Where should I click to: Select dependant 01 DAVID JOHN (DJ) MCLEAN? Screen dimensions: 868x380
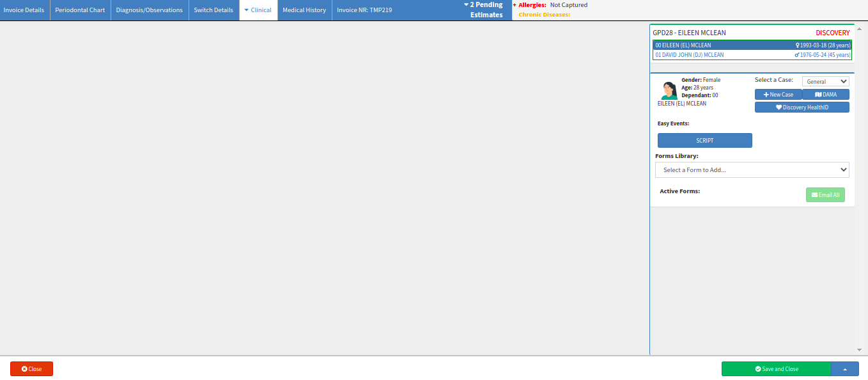tap(752, 55)
